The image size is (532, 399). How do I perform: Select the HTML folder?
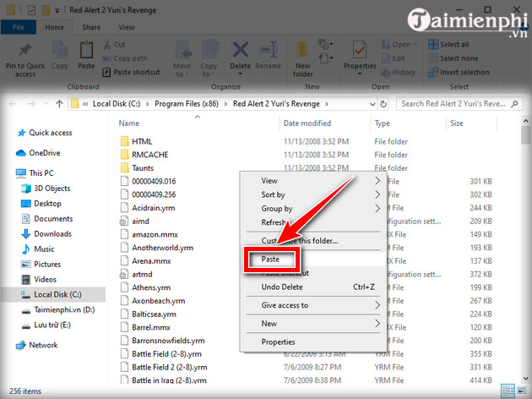137,142
